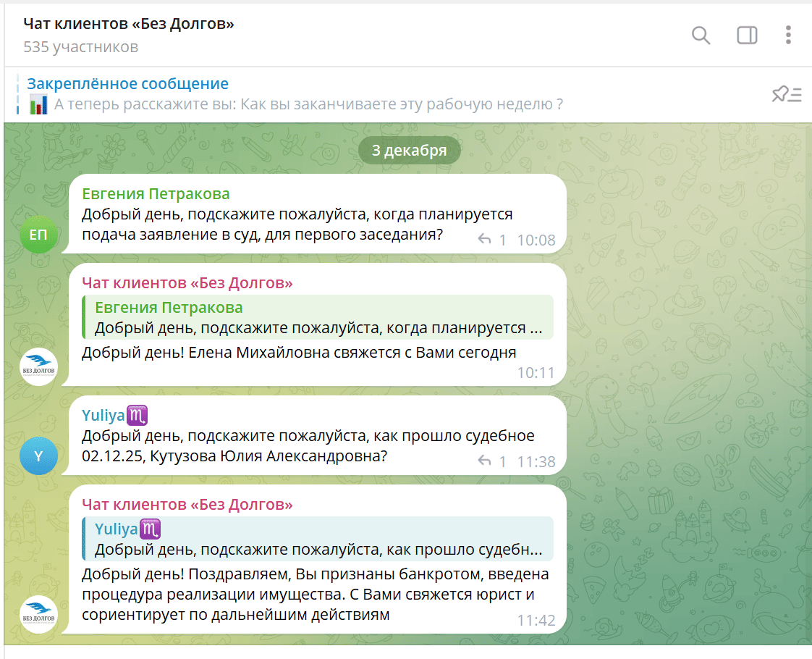Screen dimensions: 812x659
Task: Open search in the chat header
Action: (x=701, y=35)
